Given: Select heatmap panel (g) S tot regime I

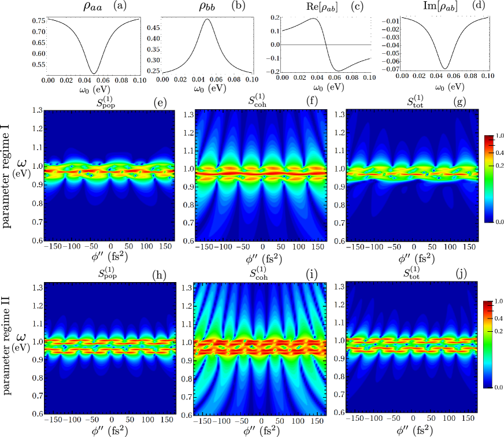Looking at the screenshot, I should (x=413, y=175).
